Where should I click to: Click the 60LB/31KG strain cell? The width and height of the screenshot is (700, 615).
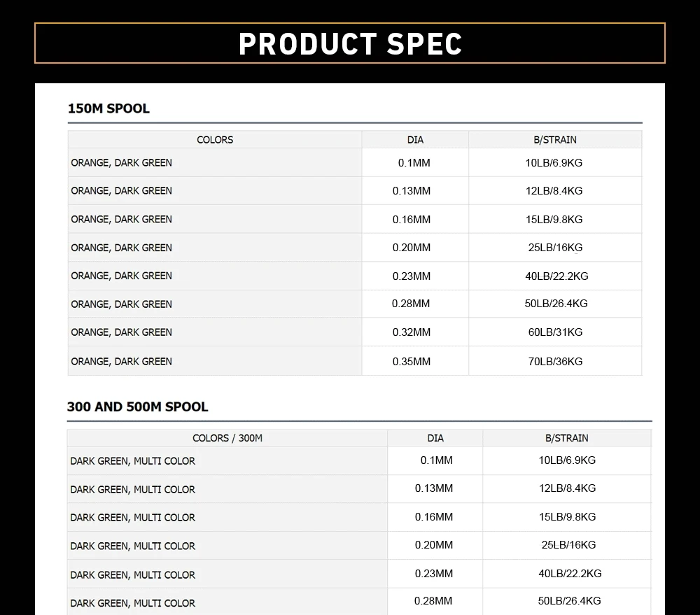tap(555, 332)
